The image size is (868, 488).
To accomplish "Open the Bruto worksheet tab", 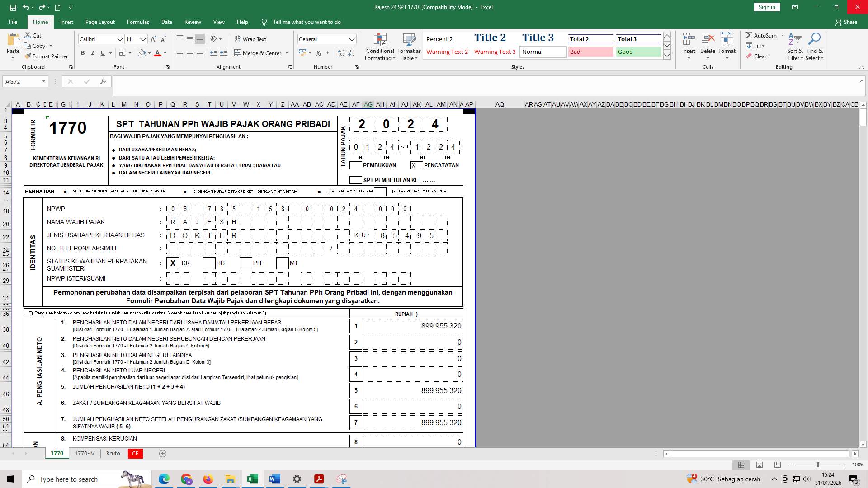I will click(x=113, y=453).
